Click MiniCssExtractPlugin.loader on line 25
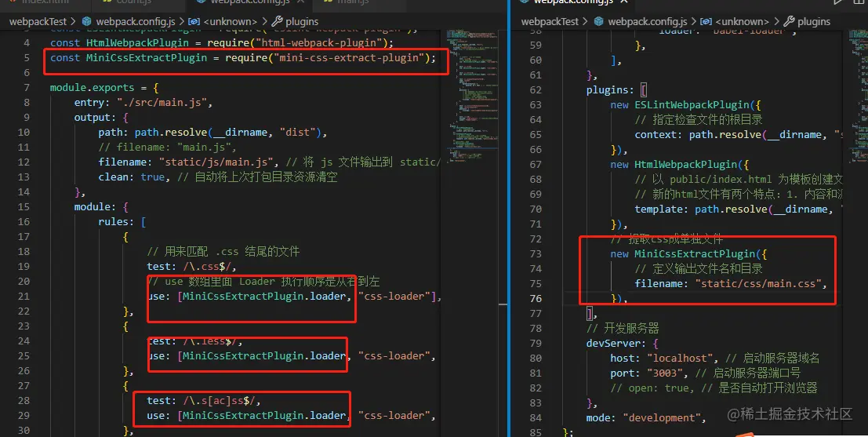 pos(264,355)
